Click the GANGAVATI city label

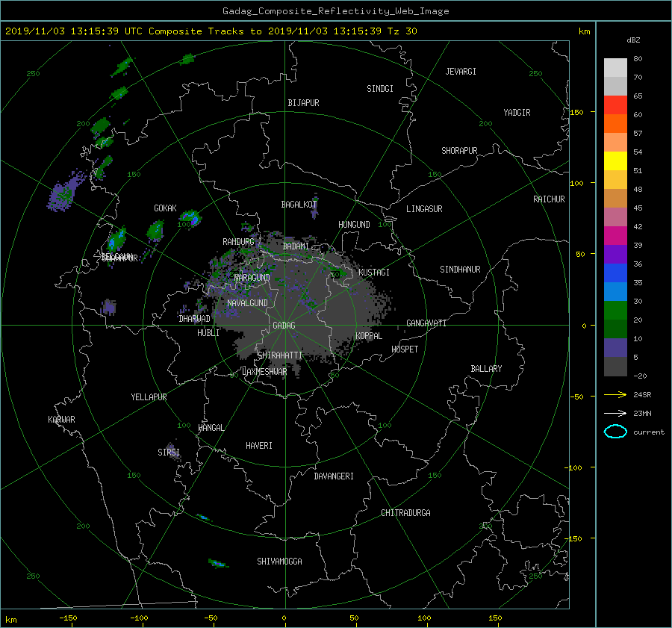click(x=426, y=323)
